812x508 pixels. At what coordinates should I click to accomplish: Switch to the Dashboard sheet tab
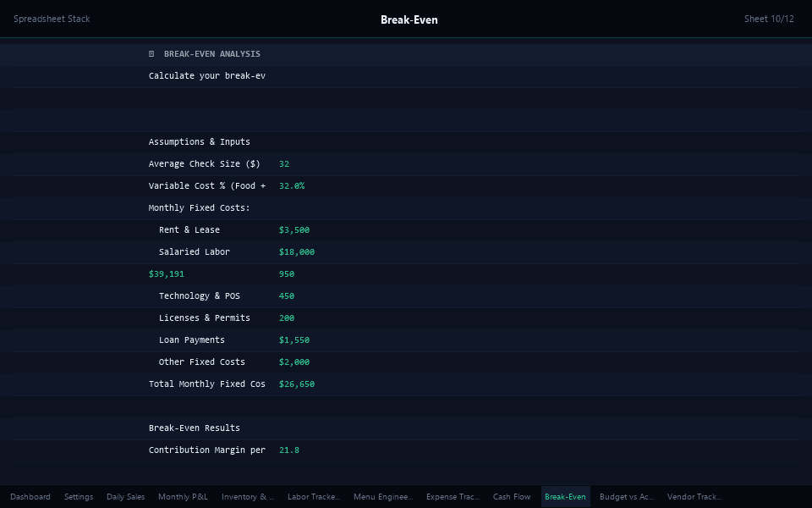(30, 496)
